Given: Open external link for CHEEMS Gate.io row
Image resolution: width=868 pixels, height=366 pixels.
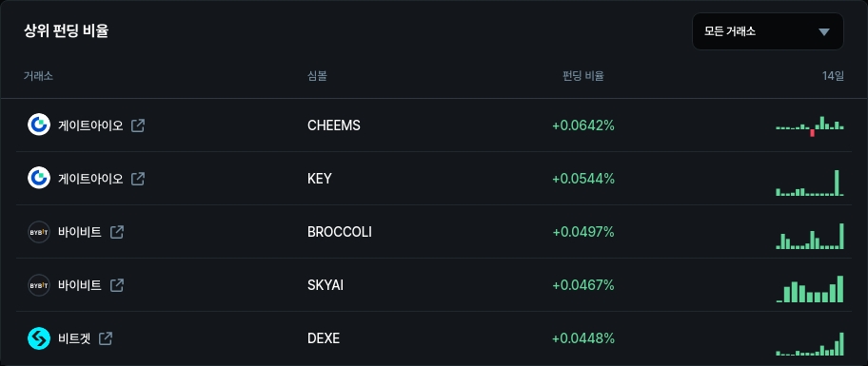Looking at the screenshot, I should 138,125.
